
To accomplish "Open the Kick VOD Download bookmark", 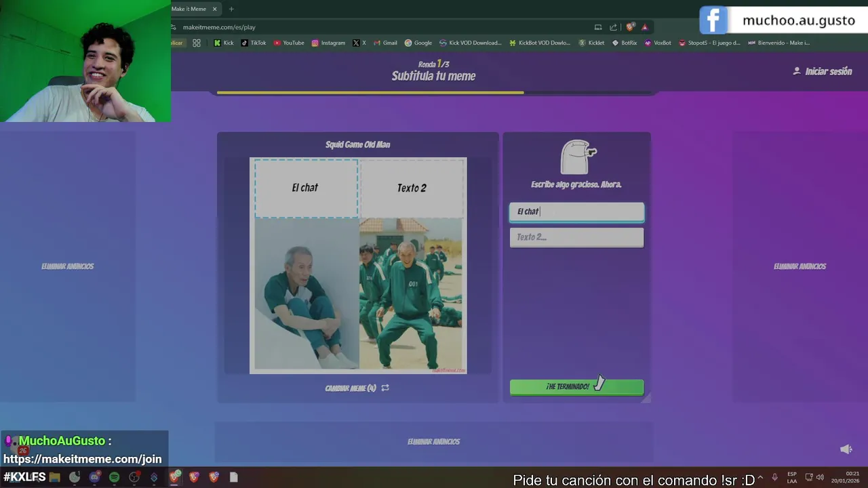I will point(471,43).
